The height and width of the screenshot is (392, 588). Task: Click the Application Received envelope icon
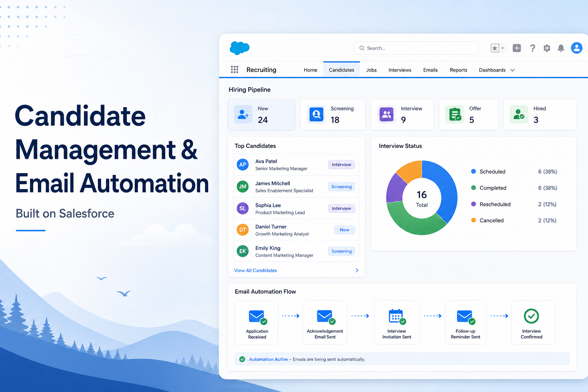(258, 317)
